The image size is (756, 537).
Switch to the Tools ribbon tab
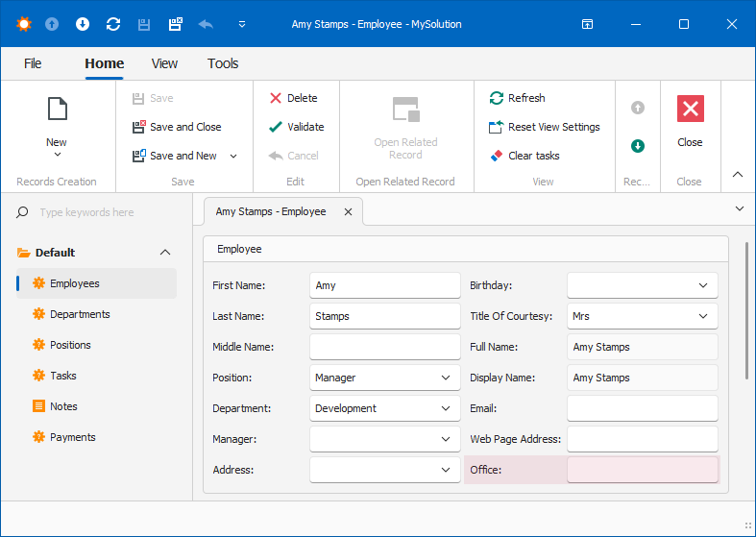click(223, 63)
